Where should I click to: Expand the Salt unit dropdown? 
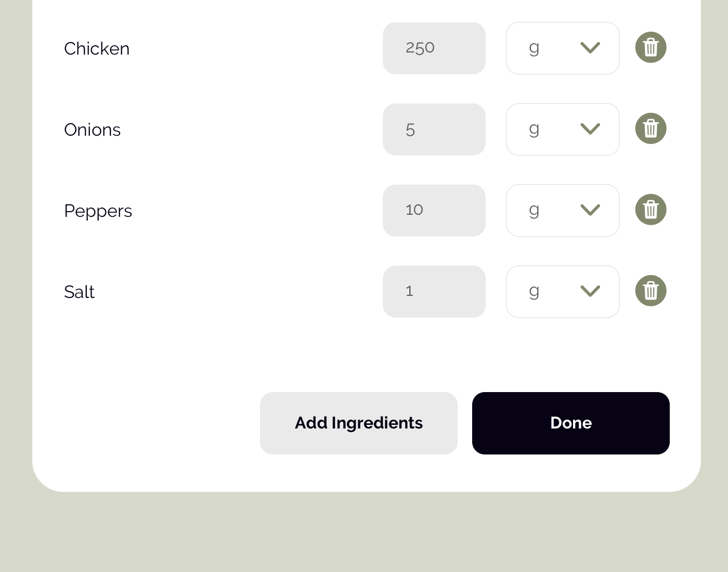click(x=563, y=292)
